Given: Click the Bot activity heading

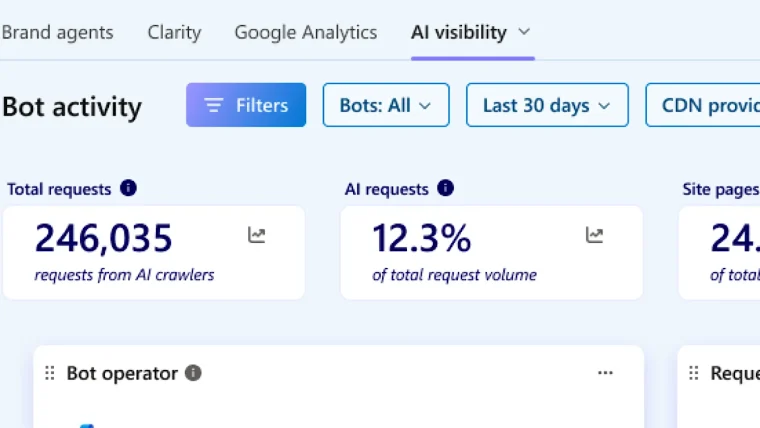Looking at the screenshot, I should [x=72, y=107].
